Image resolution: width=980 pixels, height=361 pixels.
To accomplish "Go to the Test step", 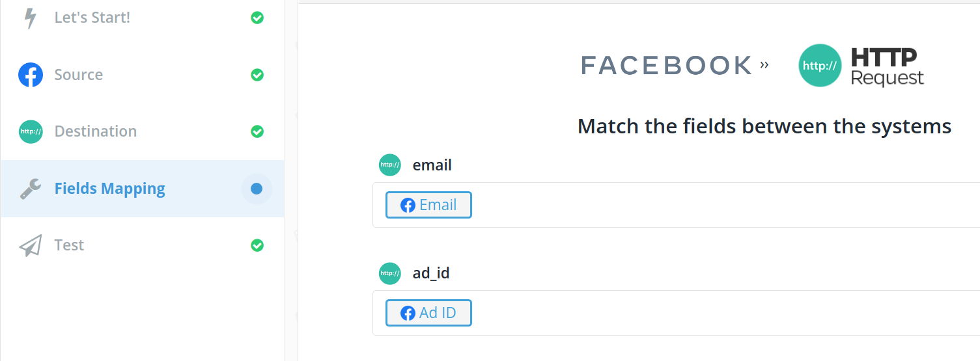I will [69, 245].
